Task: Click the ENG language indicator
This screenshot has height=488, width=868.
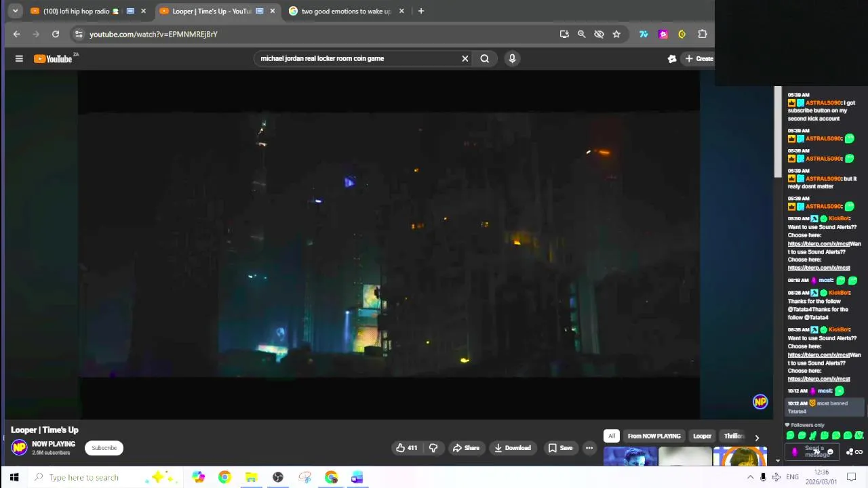Action: pyautogui.click(x=792, y=477)
